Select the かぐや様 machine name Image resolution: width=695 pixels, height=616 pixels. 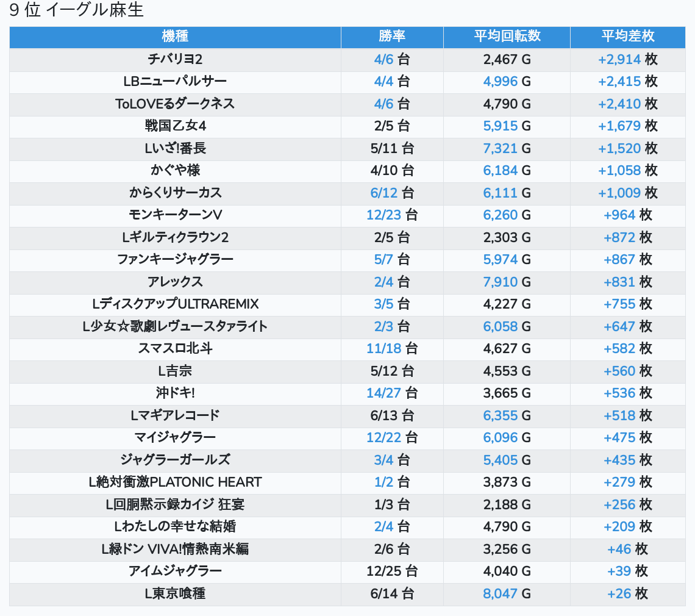click(175, 170)
